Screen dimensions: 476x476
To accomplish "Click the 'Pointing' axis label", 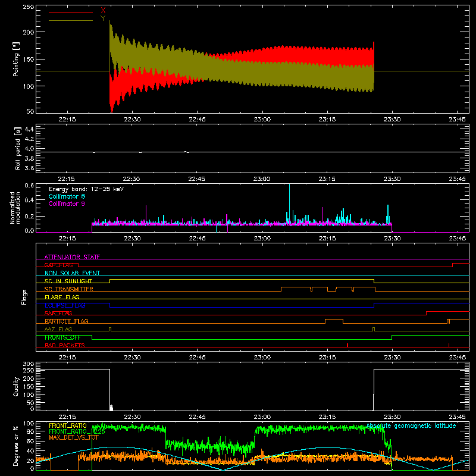I will tap(16, 59).
